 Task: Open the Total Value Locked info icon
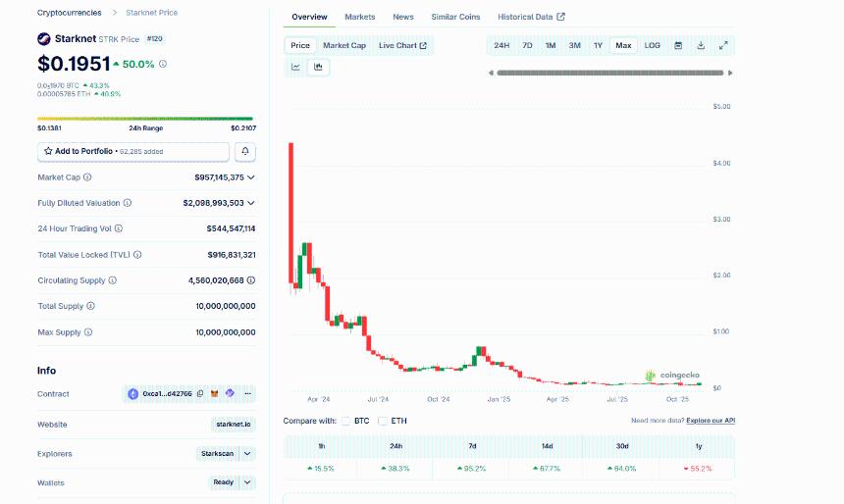pyautogui.click(x=137, y=254)
